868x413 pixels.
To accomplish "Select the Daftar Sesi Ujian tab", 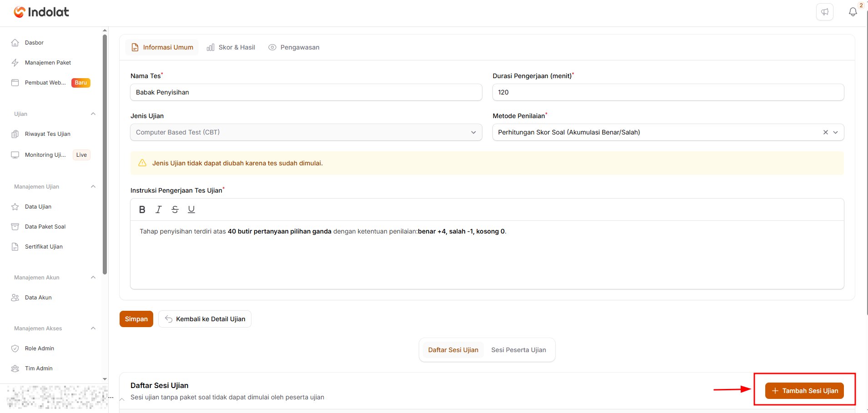I will pyautogui.click(x=453, y=350).
